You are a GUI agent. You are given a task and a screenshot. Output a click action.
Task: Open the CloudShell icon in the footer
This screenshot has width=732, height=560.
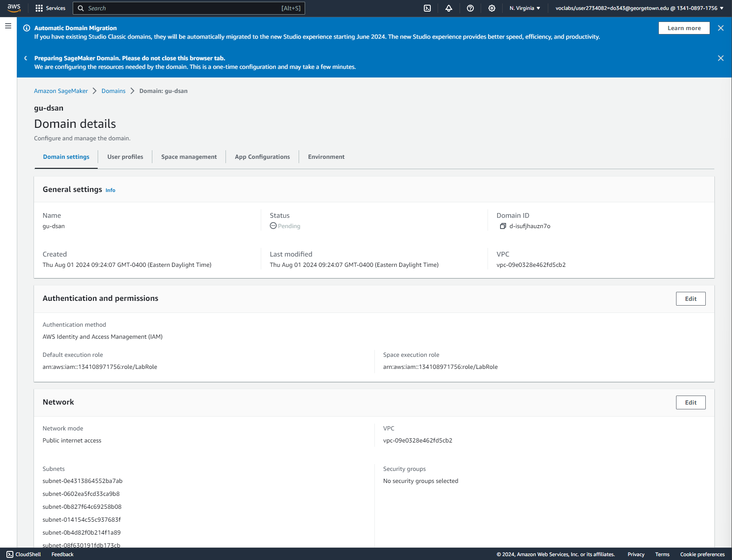click(10, 554)
